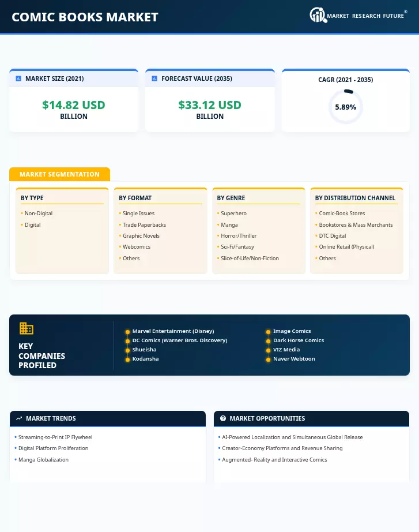Select the Manga Globalization trend item
The image size is (419, 532).
[43, 460]
